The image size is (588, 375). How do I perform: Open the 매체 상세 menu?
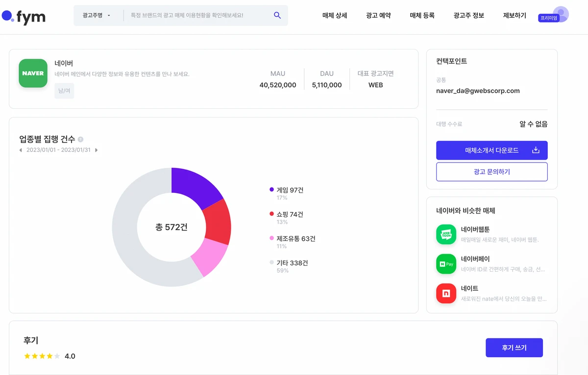335,16
